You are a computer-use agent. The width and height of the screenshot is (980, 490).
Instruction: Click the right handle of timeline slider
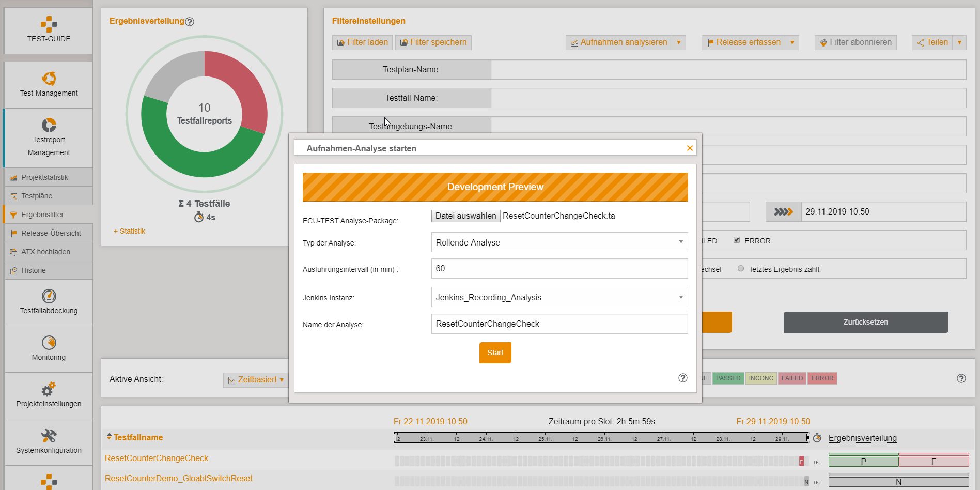click(808, 438)
